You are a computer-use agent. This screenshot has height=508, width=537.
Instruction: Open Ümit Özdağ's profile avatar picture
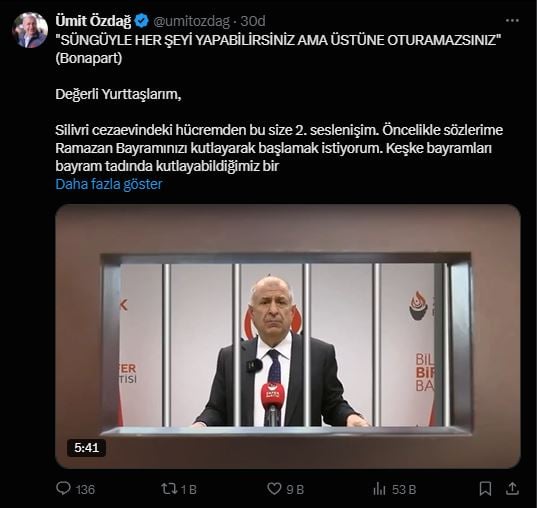[30, 30]
